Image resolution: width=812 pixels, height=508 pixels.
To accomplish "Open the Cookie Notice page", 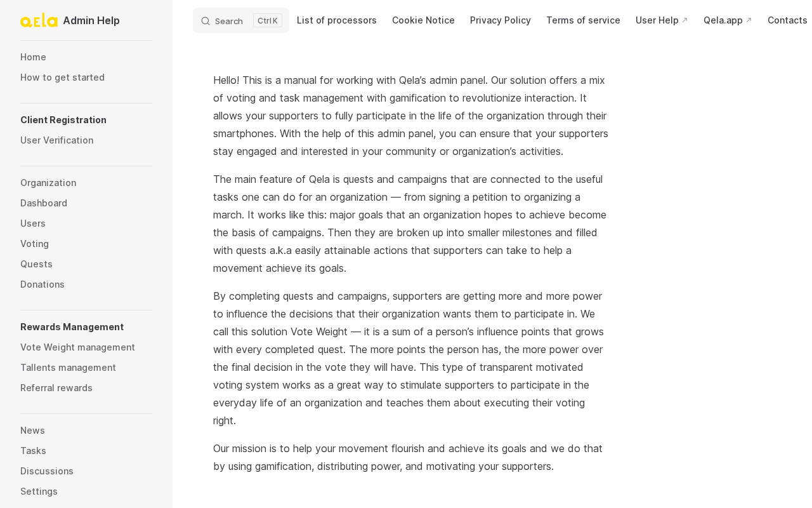I will click(423, 20).
